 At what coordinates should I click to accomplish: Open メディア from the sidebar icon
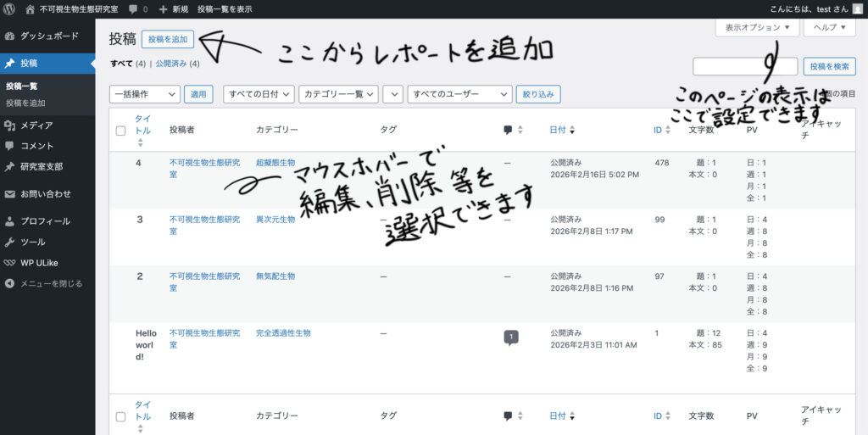click(x=9, y=125)
